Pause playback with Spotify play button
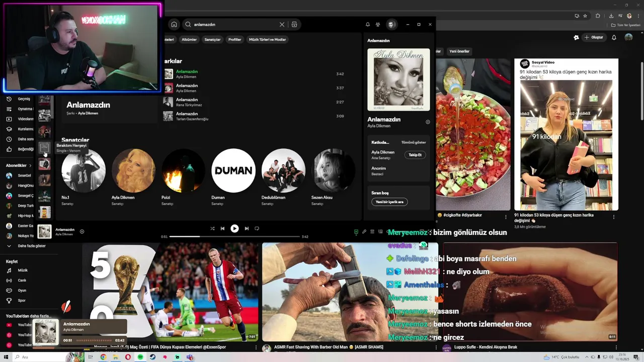Screen dimensions: 644x362 234,228
